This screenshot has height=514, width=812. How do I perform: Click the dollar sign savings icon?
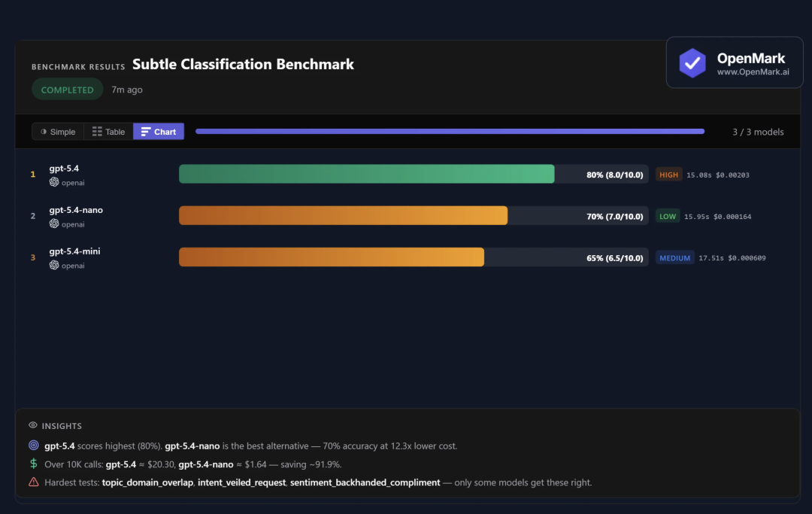click(33, 464)
